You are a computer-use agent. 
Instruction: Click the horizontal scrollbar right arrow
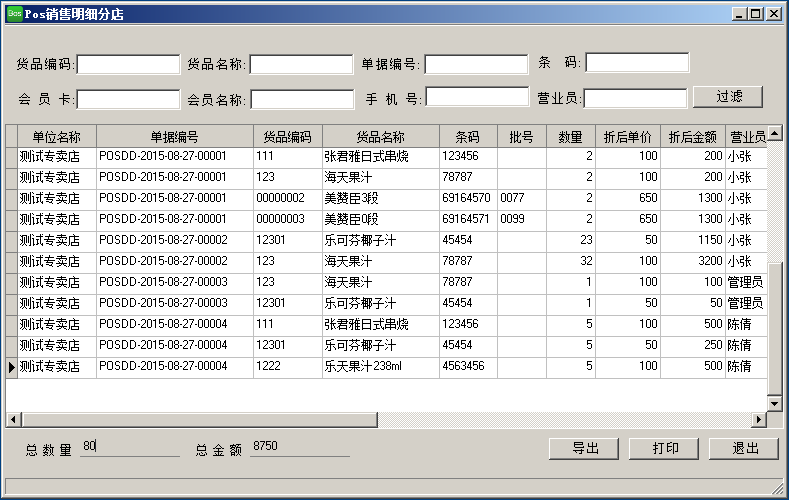[759, 419]
